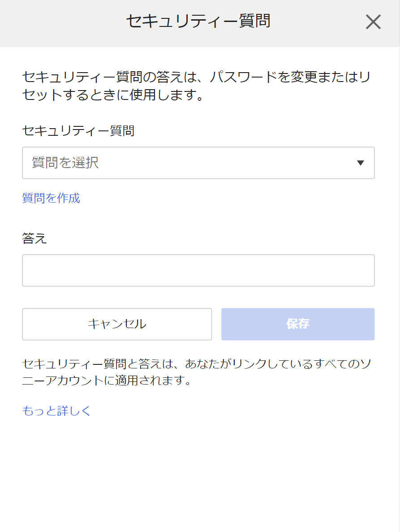The height and width of the screenshot is (532, 400).
Task: Open the 質問を選択 combo box
Action: pyautogui.click(x=198, y=163)
